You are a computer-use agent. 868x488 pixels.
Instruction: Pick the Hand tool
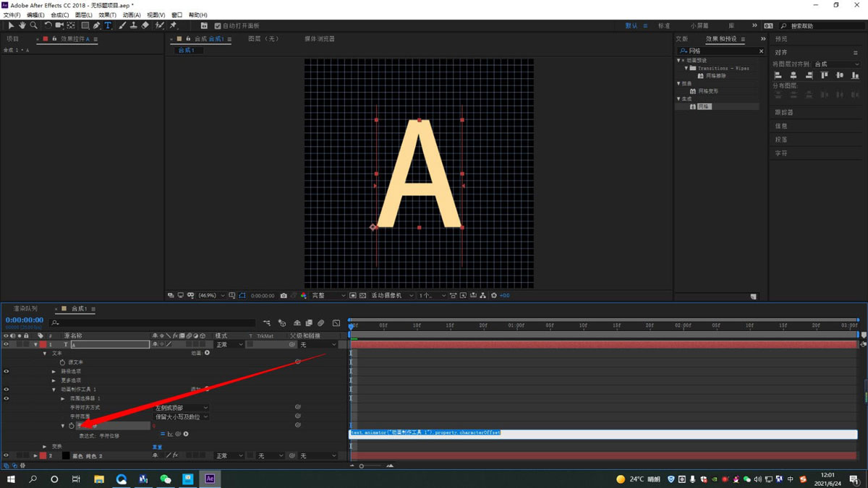coord(22,25)
